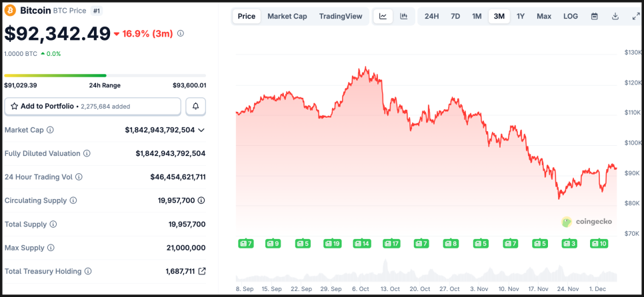The width and height of the screenshot is (644, 297).
Task: Expand the Market Cap chevron dropdown
Action: coord(201,130)
